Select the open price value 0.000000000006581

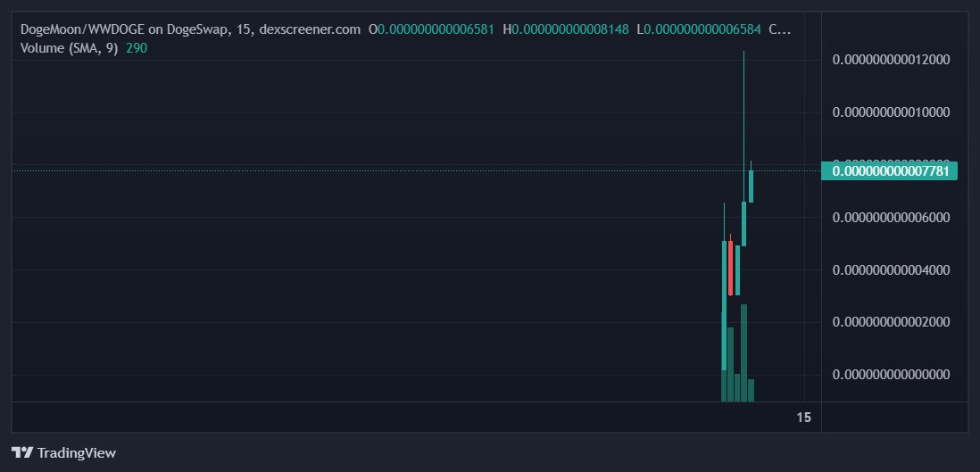click(436, 29)
